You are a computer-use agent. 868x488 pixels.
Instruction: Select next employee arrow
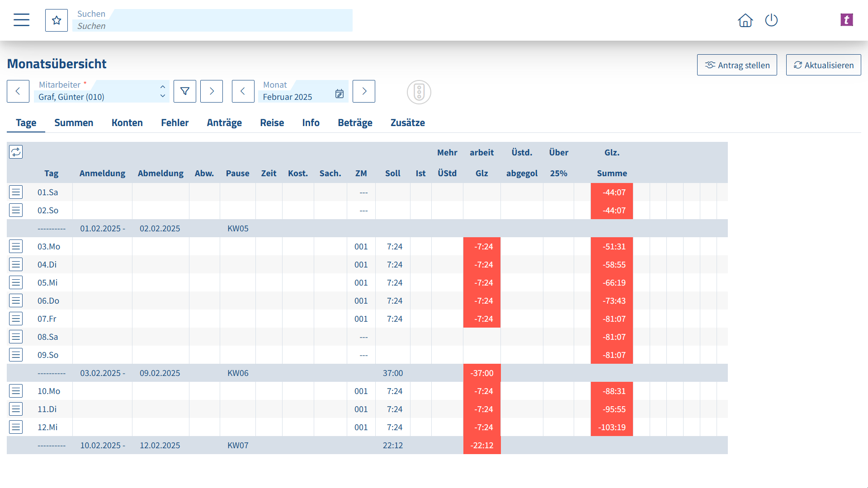click(212, 91)
